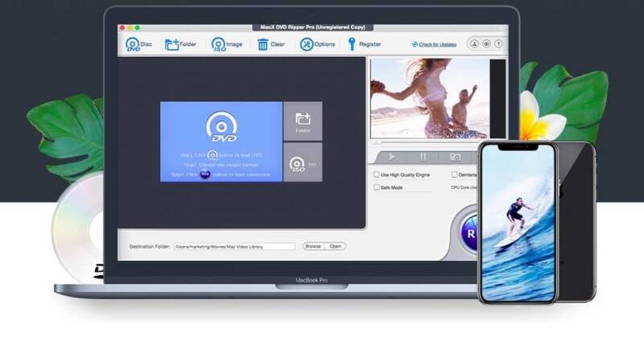Click the green maximize window button

click(x=137, y=28)
